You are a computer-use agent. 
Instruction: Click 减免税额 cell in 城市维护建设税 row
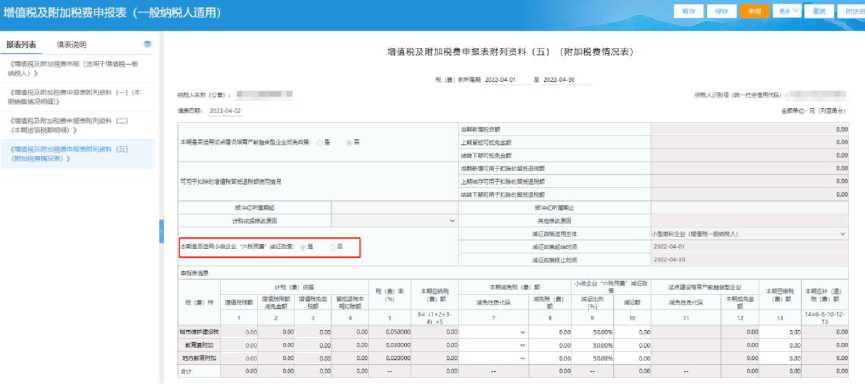click(x=551, y=332)
